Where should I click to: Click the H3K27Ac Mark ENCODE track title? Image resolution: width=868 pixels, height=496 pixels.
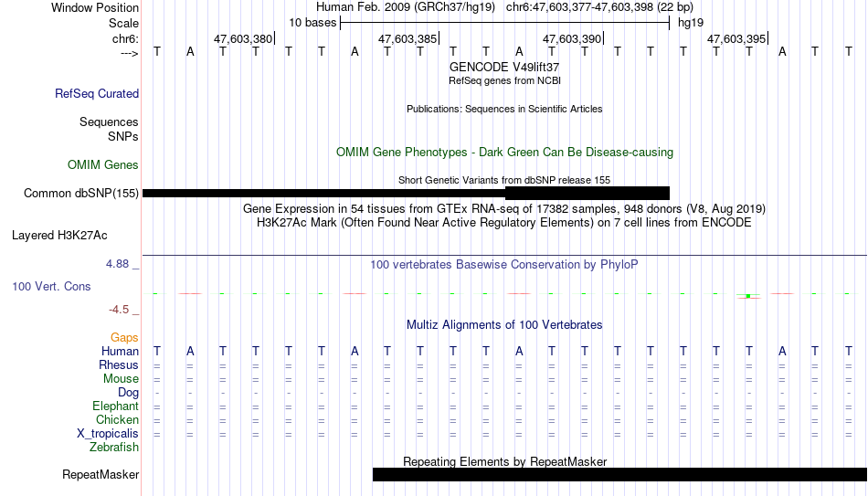(504, 223)
